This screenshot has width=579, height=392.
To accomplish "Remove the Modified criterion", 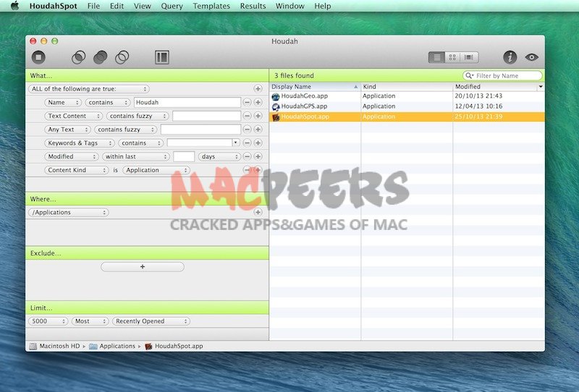I will pyautogui.click(x=247, y=156).
